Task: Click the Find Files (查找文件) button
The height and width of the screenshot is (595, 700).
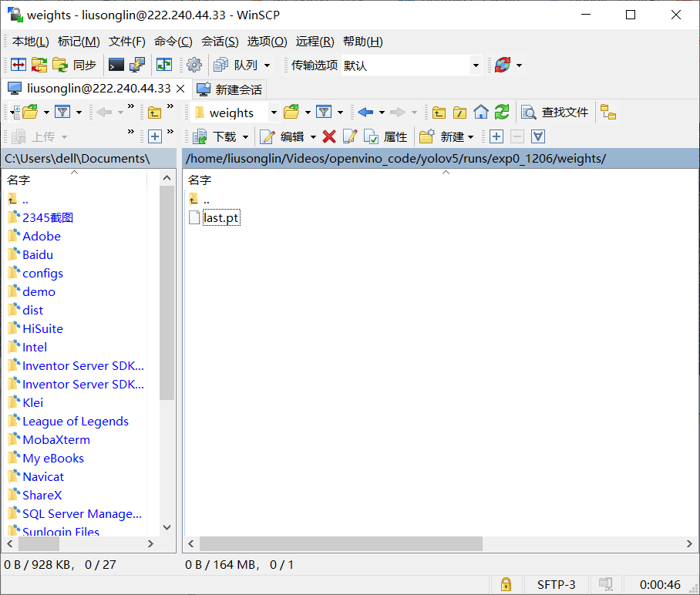Action: tap(555, 112)
